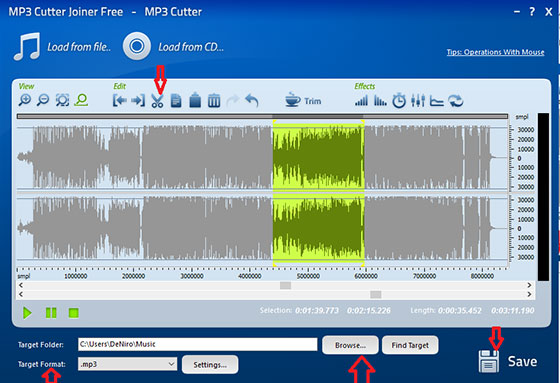Click the selection length 0:00:35.452

(x=460, y=310)
